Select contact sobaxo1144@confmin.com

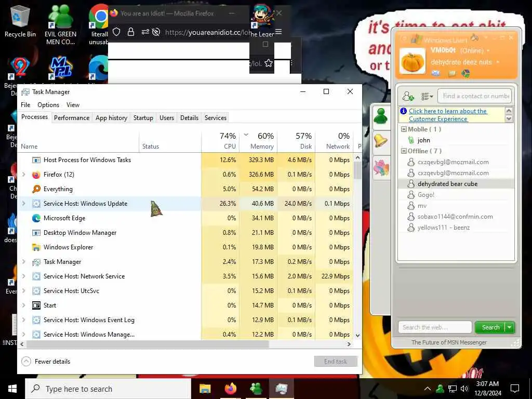click(x=455, y=217)
